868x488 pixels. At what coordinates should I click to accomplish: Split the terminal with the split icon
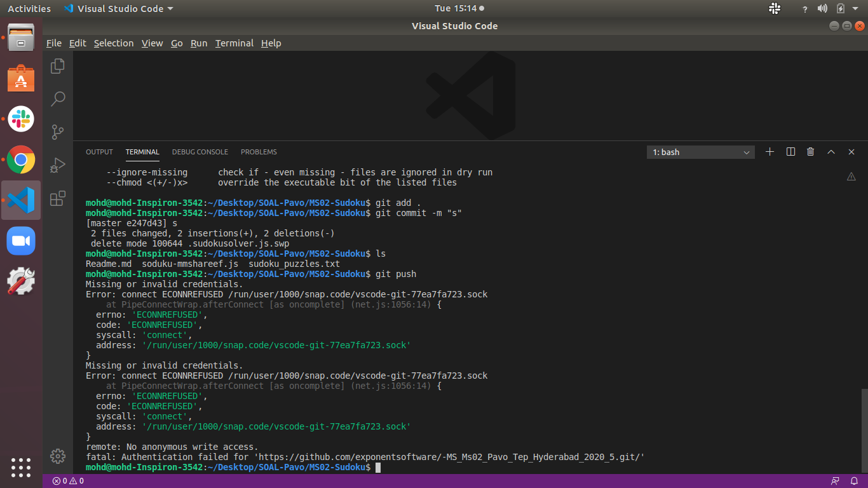coord(790,152)
